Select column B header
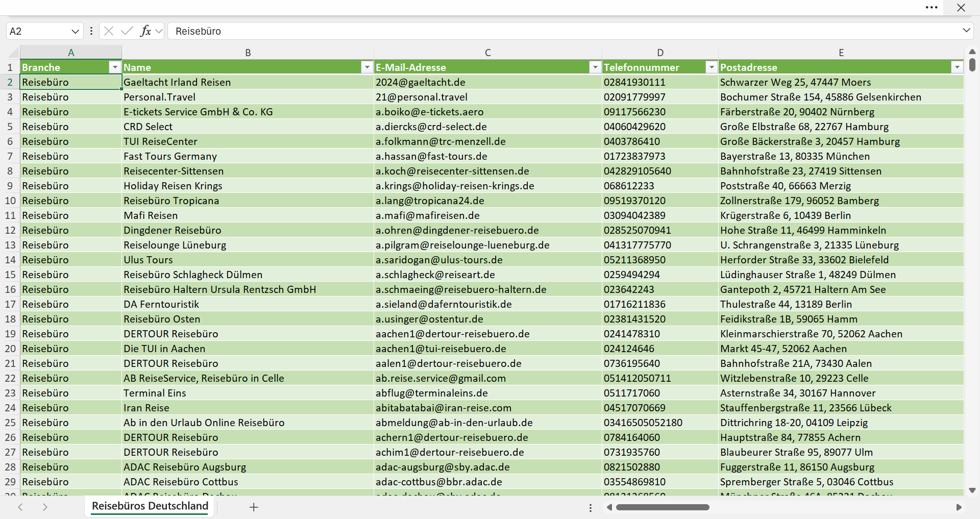Viewport: 980px width, 519px height. click(248, 53)
